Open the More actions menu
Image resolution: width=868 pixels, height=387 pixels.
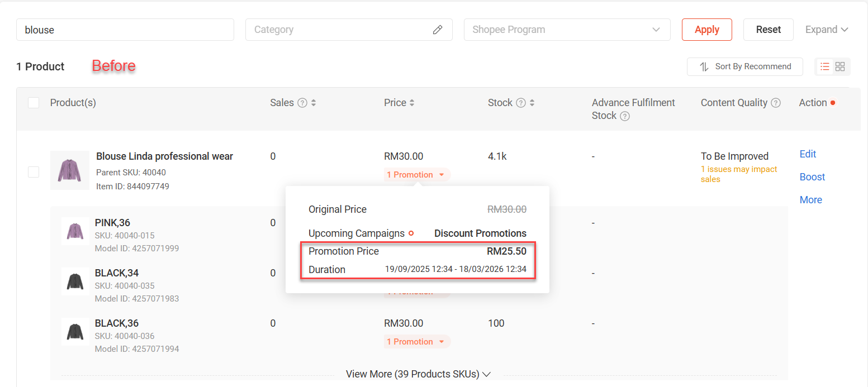click(x=810, y=200)
